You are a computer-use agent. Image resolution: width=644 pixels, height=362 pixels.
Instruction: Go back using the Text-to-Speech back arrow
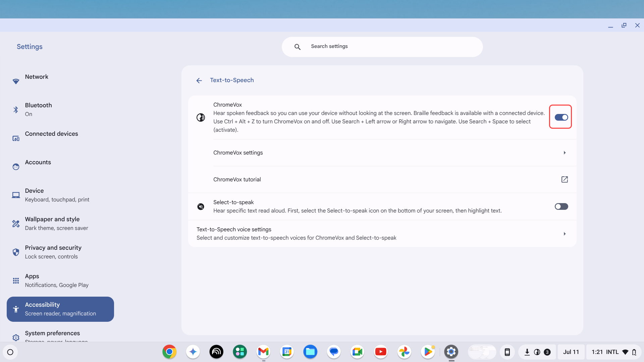199,80
